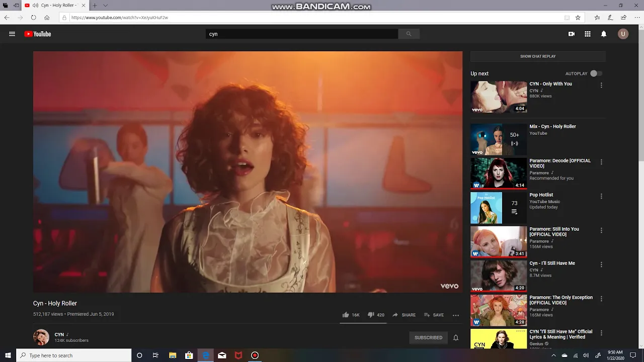Go to the YouTube home logo

(x=38, y=34)
